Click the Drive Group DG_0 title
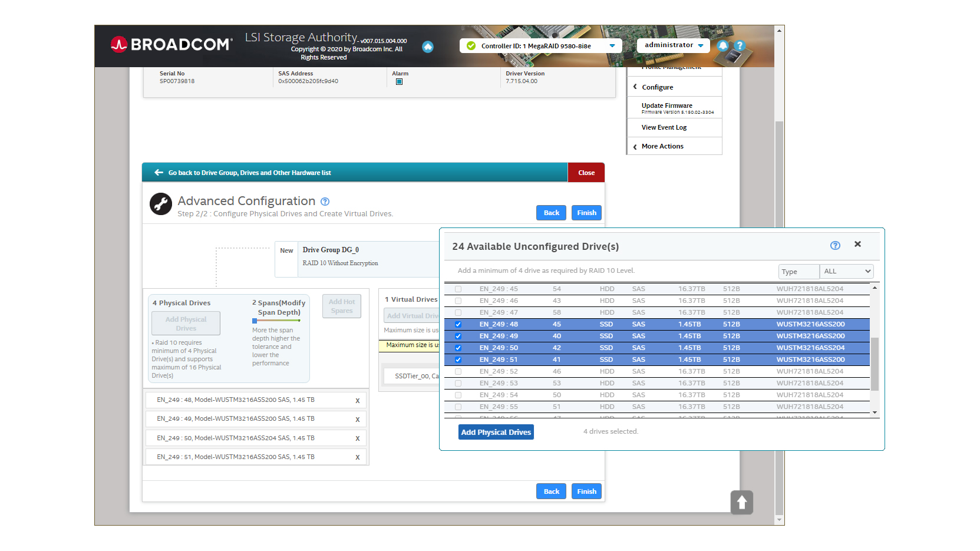 331,250
